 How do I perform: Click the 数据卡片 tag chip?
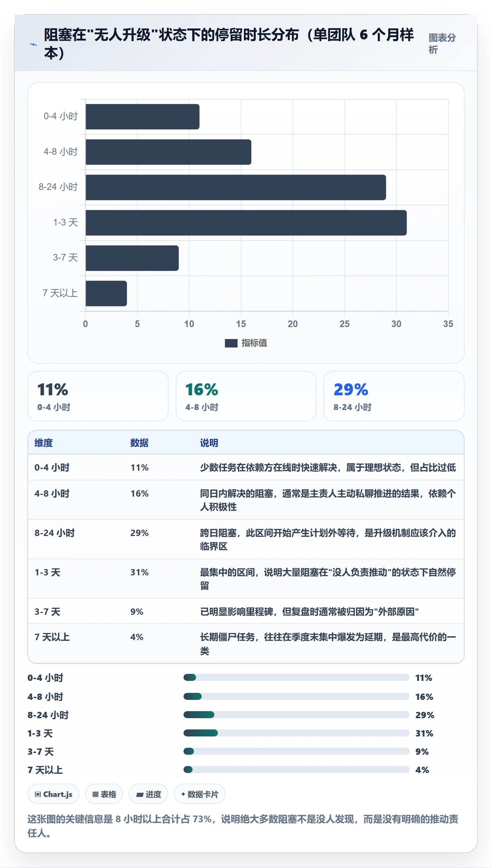(200, 794)
